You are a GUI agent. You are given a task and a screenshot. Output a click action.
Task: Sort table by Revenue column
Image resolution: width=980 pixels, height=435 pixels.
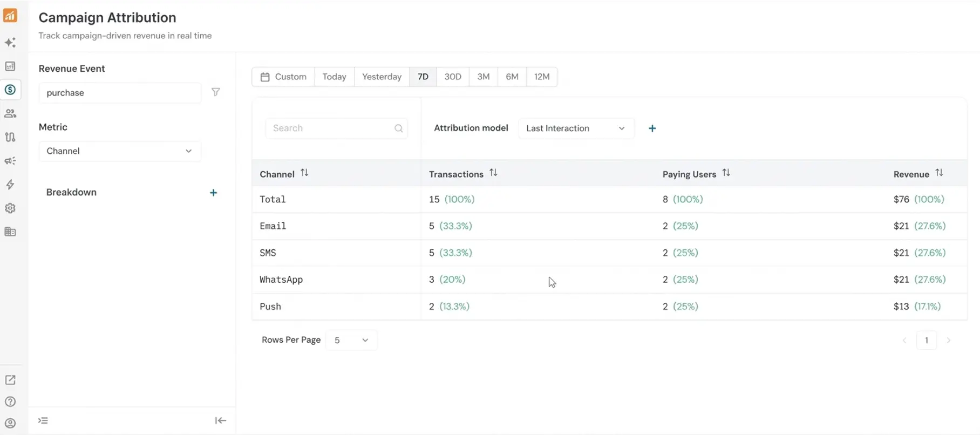[x=939, y=173]
